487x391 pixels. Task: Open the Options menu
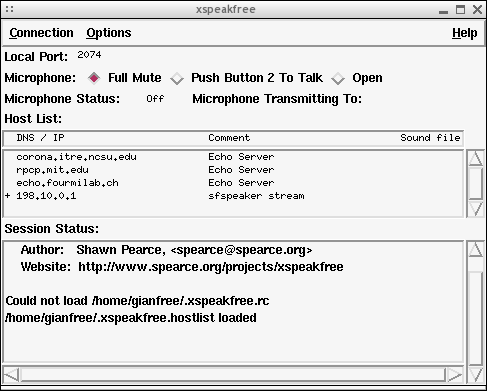(109, 33)
